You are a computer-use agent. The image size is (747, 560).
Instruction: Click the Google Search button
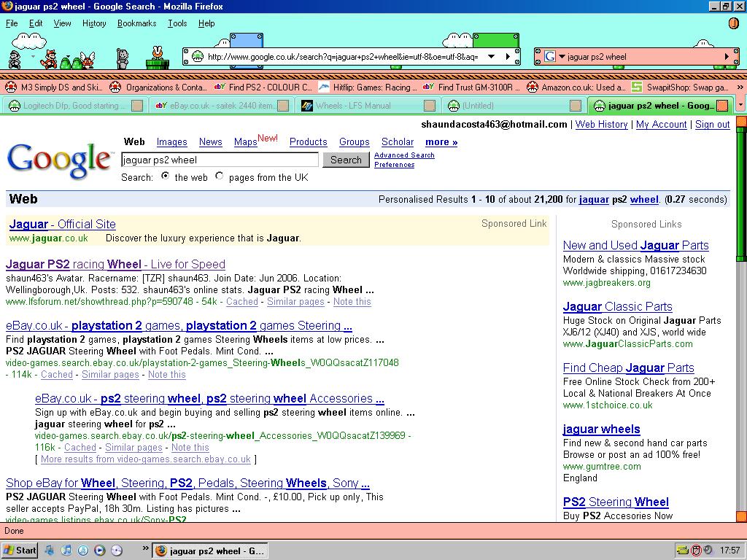pyautogui.click(x=346, y=160)
